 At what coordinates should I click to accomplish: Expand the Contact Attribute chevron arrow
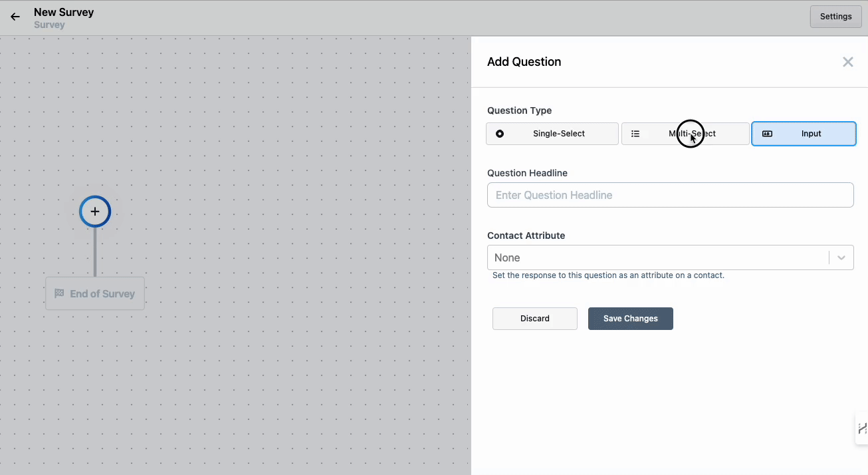point(841,257)
